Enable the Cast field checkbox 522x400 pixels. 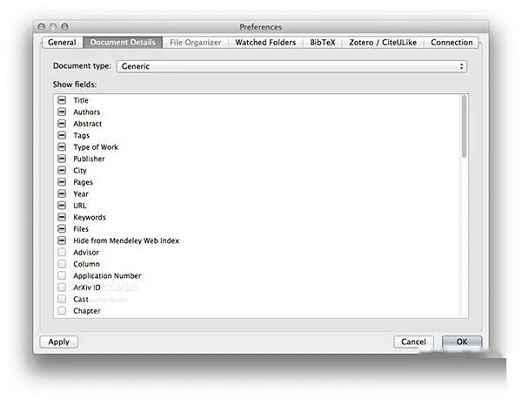62,299
